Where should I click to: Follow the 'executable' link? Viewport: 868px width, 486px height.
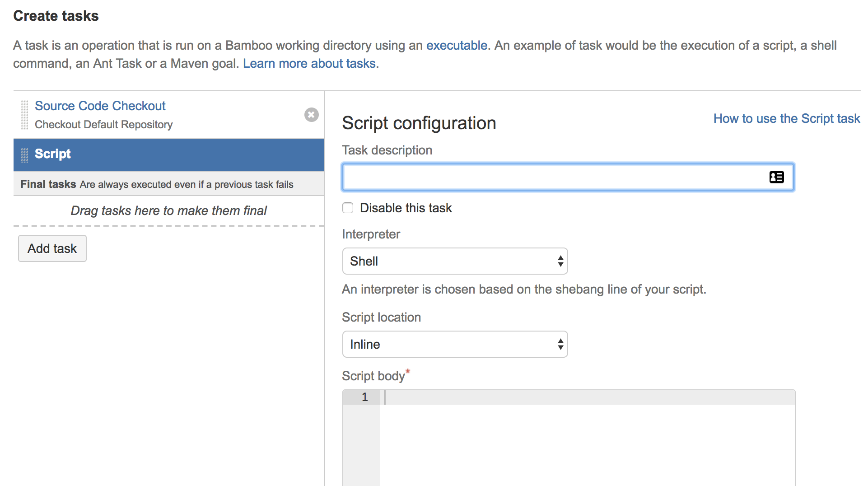click(x=457, y=46)
